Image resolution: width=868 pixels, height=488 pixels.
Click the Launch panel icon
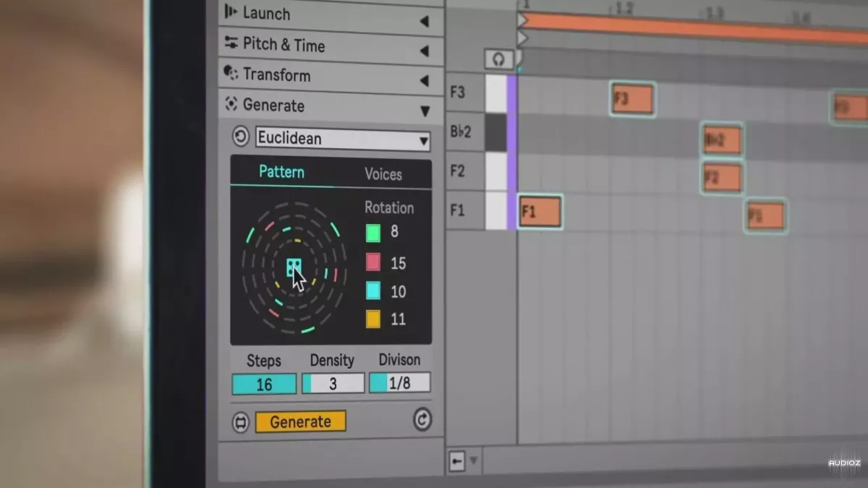point(231,12)
